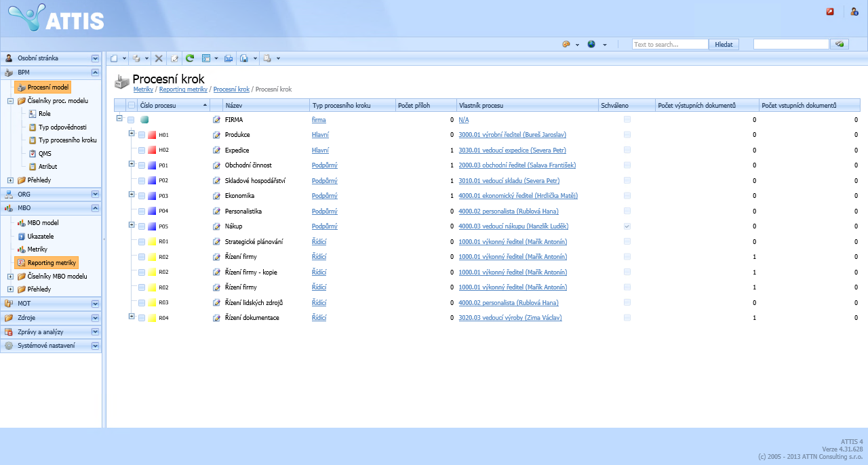Image resolution: width=868 pixels, height=465 pixels.
Task: Expand the P01 Obchodní činnost node
Action: coord(132,164)
